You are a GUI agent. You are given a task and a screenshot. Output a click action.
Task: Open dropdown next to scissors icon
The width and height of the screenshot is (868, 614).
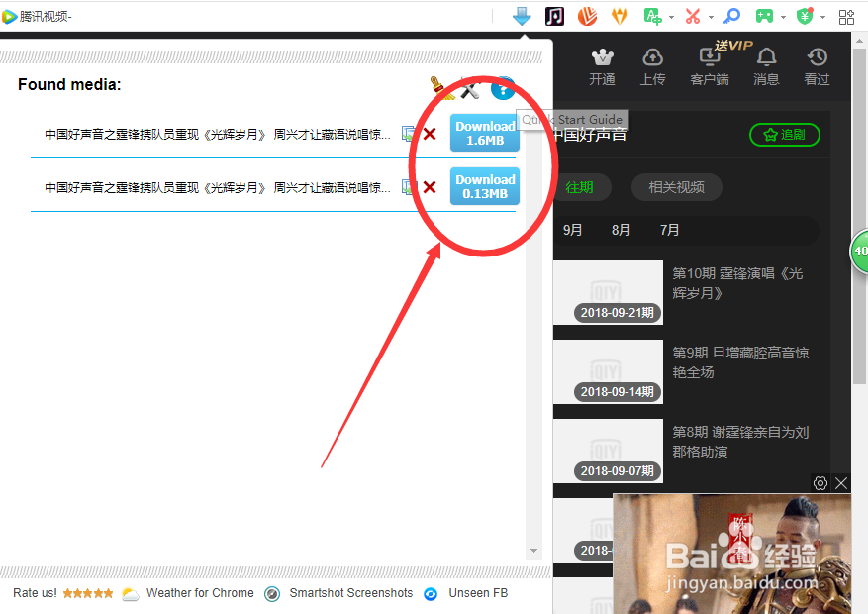tap(711, 17)
